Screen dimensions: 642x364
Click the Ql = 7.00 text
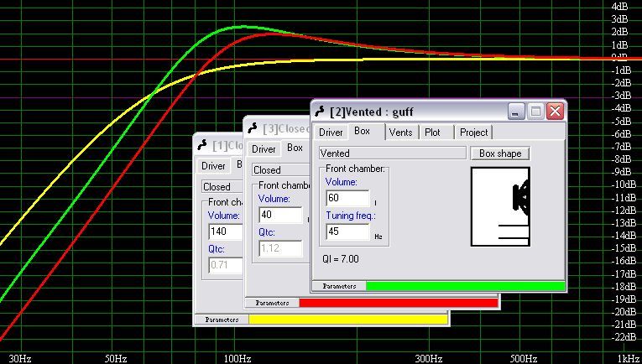(x=341, y=259)
